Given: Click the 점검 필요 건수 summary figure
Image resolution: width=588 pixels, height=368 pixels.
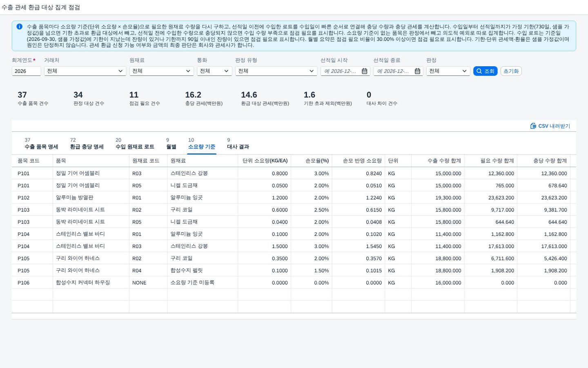Looking at the screenshot, I should point(145,99).
